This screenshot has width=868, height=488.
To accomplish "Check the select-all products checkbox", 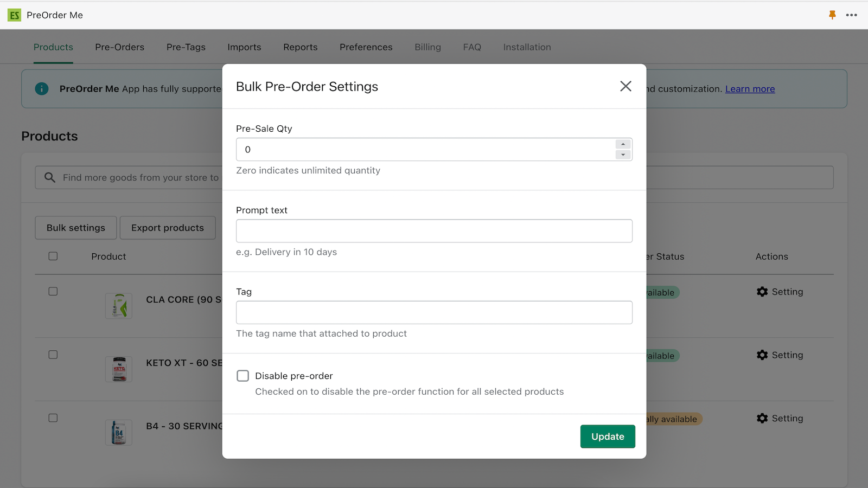I will [53, 255].
